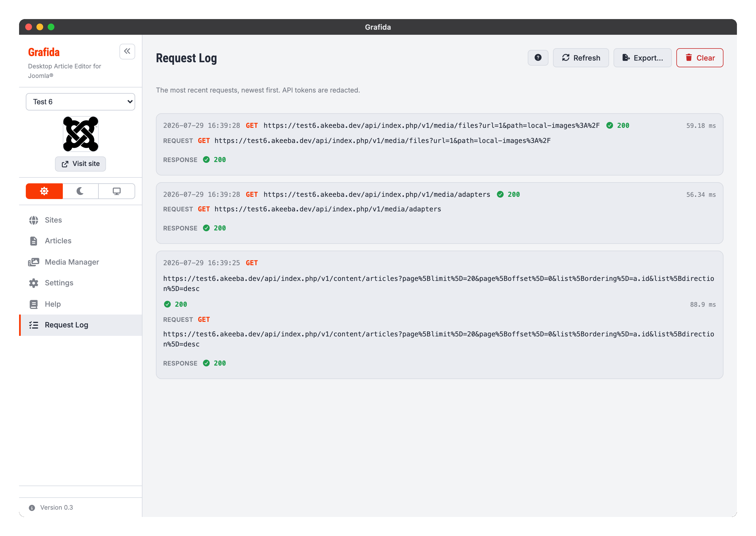Click 56.34 ms duration
The image size is (756, 536).
(x=701, y=195)
